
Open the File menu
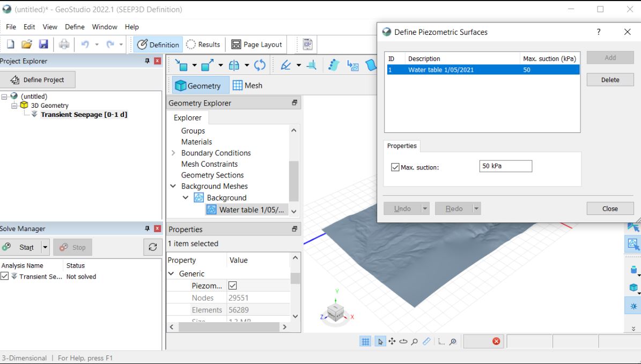[11, 27]
